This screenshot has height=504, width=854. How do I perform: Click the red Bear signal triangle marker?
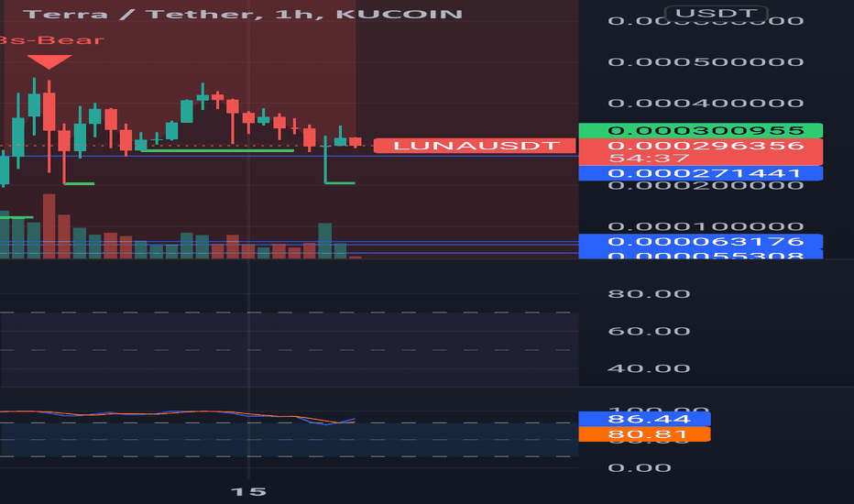[x=49, y=61]
